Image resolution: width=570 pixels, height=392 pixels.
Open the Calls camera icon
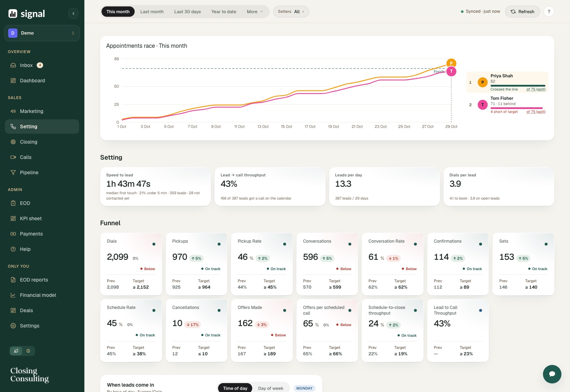pyautogui.click(x=13, y=157)
